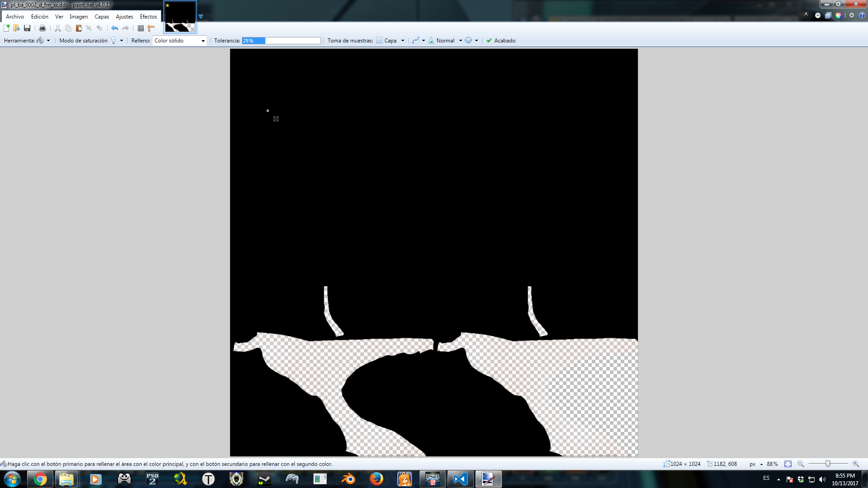Open the Tools window via hammer icon
Image resolution: width=868 pixels, height=488 pixels.
coord(807,15)
